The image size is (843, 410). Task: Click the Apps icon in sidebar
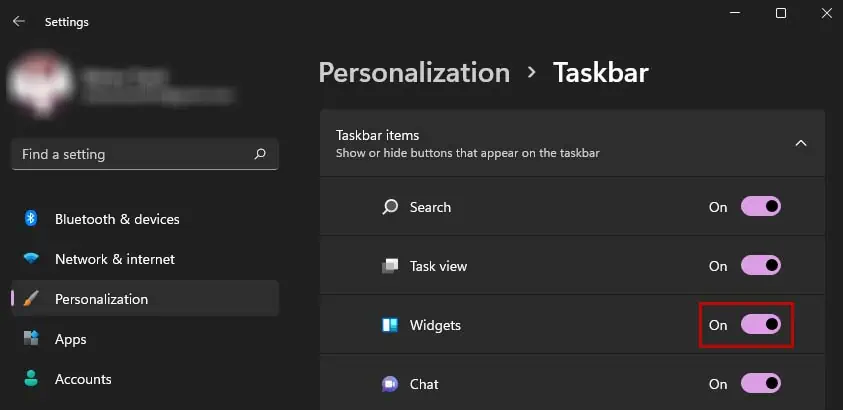(x=31, y=339)
